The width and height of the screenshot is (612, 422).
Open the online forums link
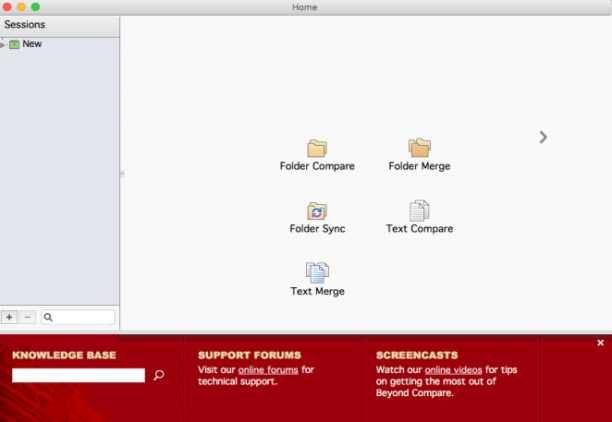(268, 370)
